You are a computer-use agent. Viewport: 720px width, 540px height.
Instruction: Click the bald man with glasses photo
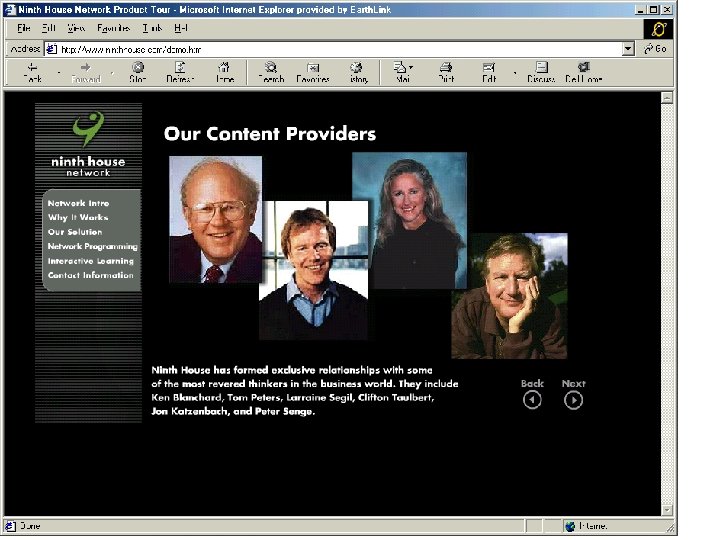pos(215,219)
